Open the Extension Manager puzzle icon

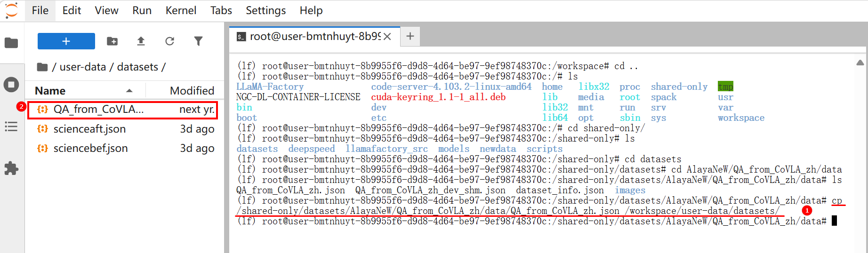tap(11, 168)
